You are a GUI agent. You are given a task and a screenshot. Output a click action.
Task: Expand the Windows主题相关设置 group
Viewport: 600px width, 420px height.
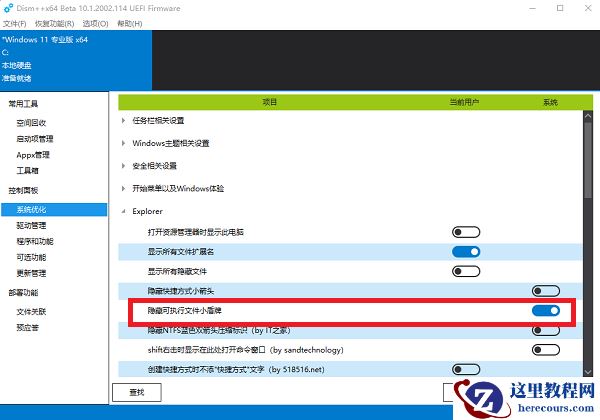coord(123,143)
